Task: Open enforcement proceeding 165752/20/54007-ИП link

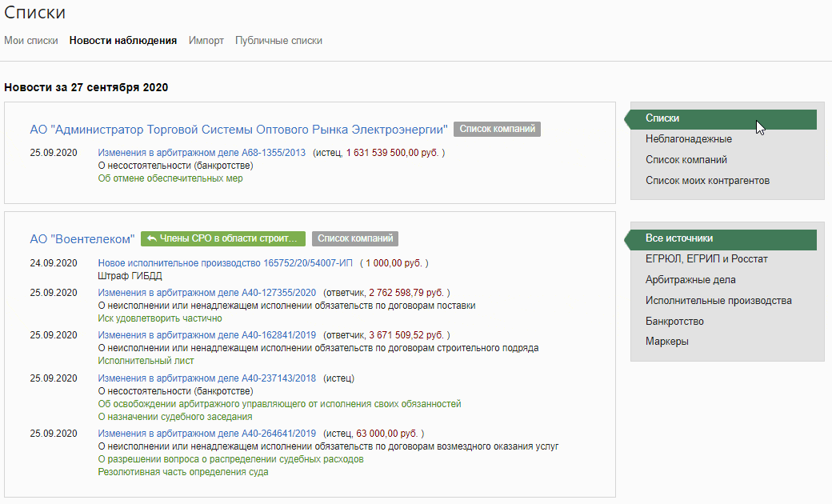Action: (x=225, y=263)
